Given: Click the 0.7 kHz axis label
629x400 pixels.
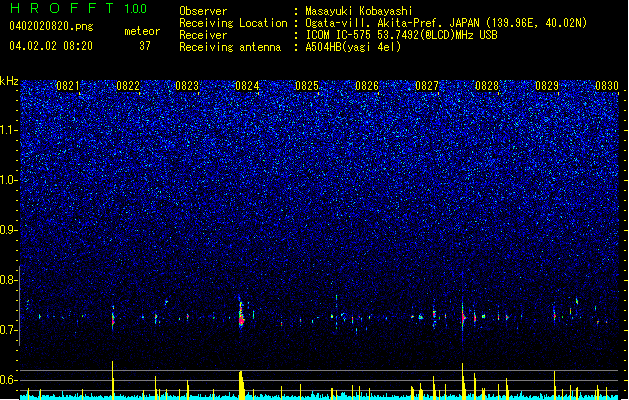Looking at the screenshot, I should (9, 330).
